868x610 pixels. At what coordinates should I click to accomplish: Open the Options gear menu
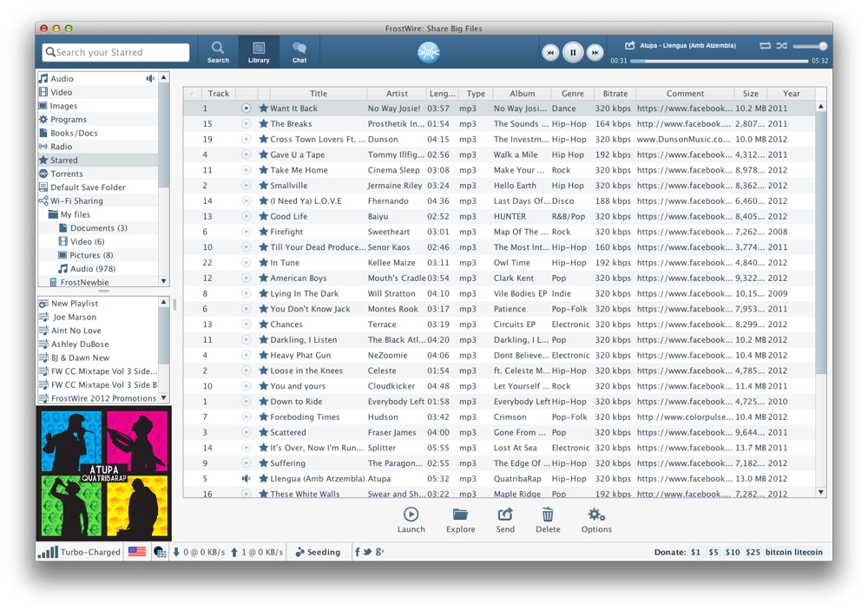[x=596, y=521]
